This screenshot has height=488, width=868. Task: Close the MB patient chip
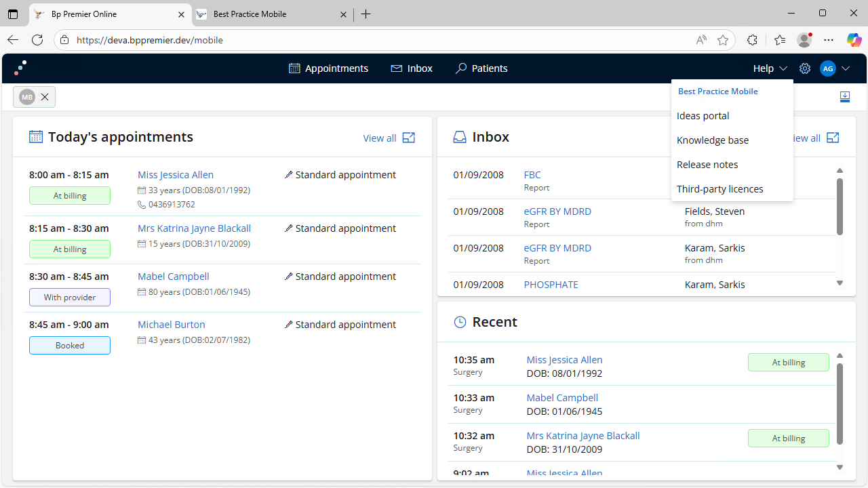point(45,97)
